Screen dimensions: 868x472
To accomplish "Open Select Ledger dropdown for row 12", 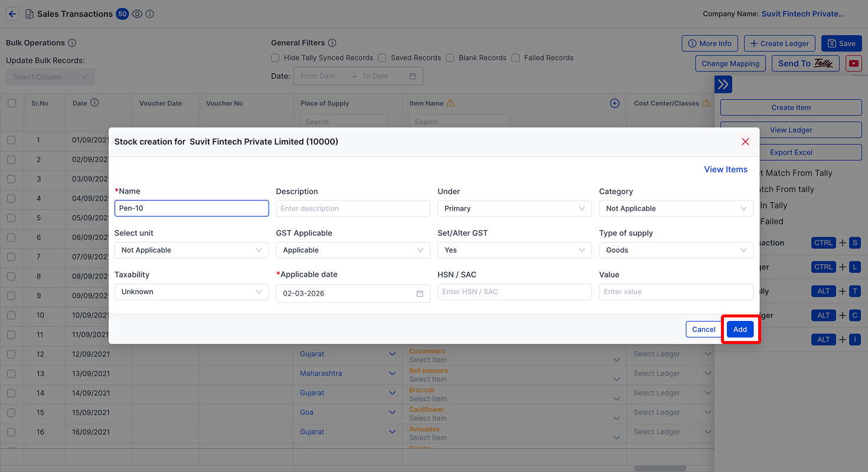I will pyautogui.click(x=673, y=354).
